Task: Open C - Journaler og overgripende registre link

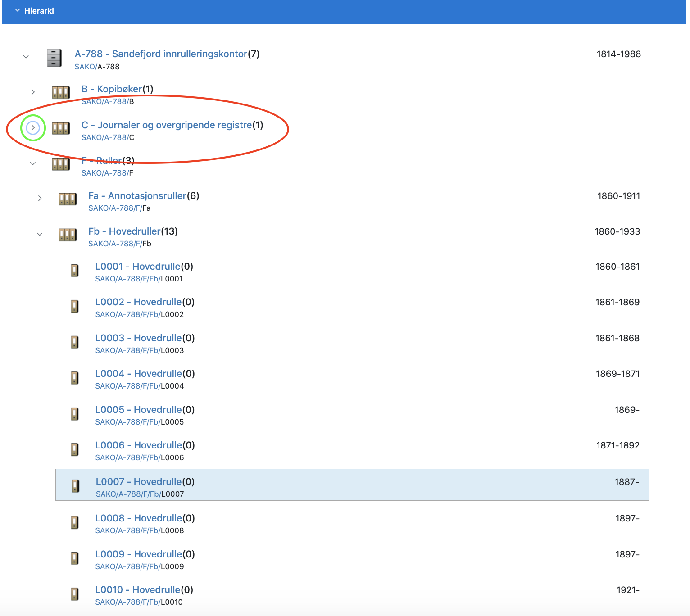Action: [x=167, y=125]
